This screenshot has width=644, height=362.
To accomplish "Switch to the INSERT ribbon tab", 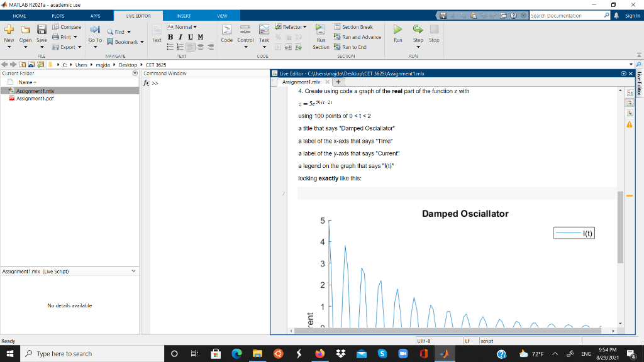I will click(184, 16).
